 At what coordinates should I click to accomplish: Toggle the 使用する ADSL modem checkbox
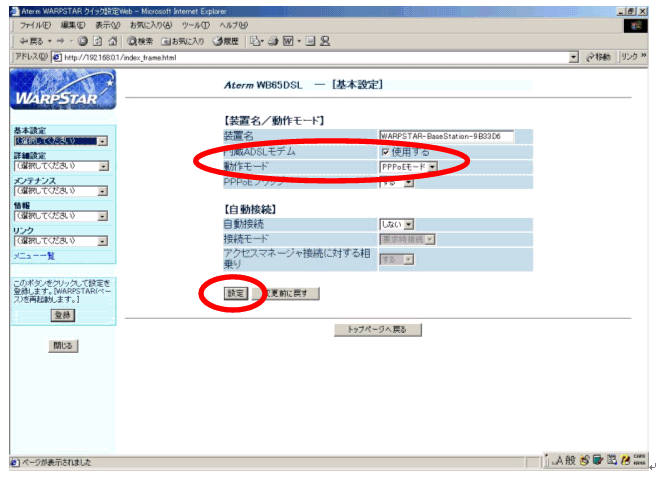click(385, 151)
